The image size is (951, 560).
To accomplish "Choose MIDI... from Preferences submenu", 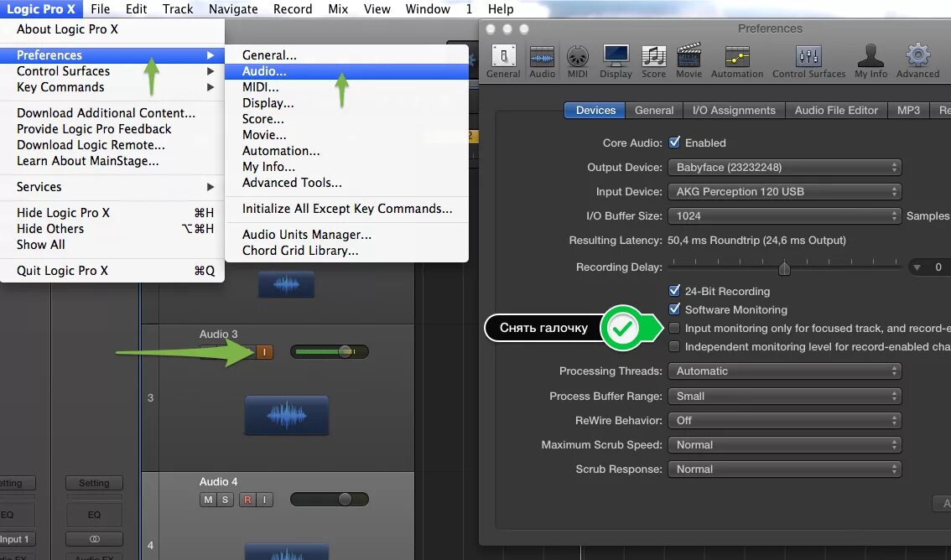I will pyautogui.click(x=346, y=86).
